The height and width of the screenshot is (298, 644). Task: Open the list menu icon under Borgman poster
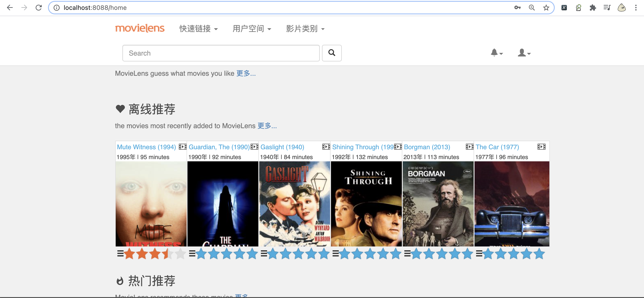(407, 254)
